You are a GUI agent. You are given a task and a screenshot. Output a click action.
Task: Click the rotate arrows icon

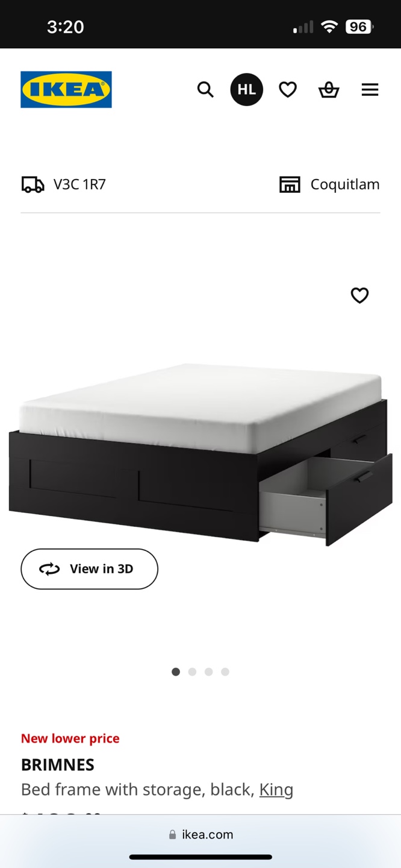(x=49, y=569)
